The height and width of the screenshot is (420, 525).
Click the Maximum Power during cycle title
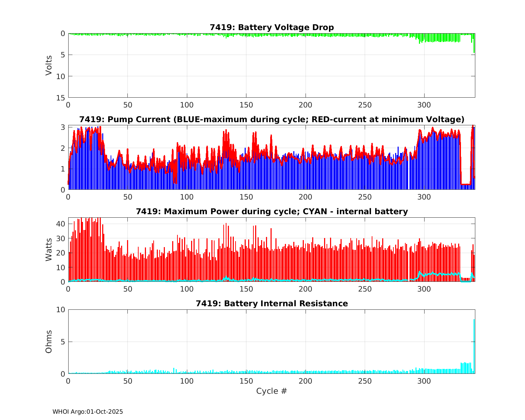(x=272, y=211)
